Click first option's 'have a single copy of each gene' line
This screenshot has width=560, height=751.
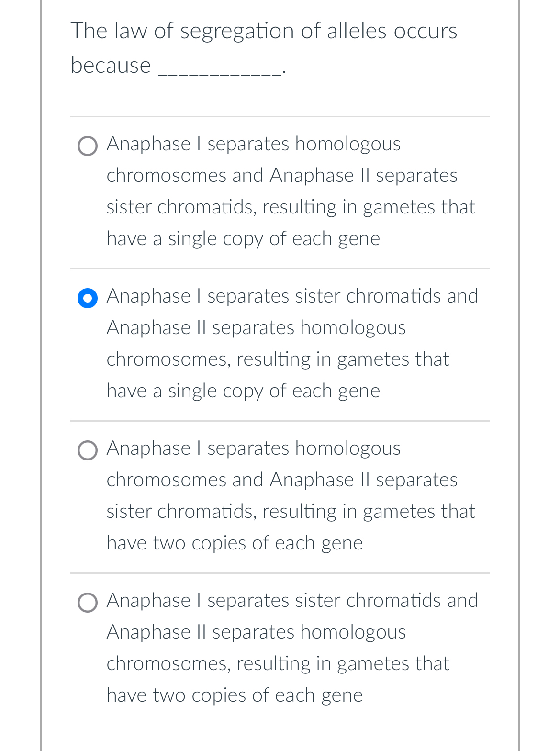click(243, 239)
